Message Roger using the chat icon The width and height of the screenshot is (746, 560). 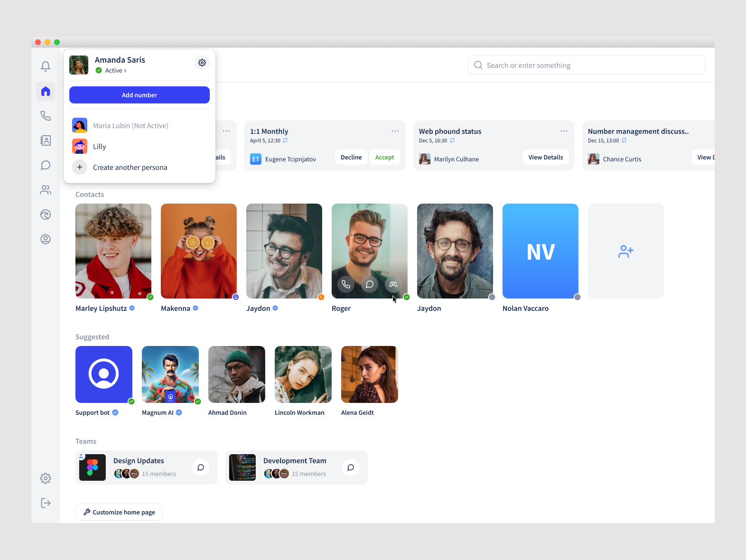(370, 284)
